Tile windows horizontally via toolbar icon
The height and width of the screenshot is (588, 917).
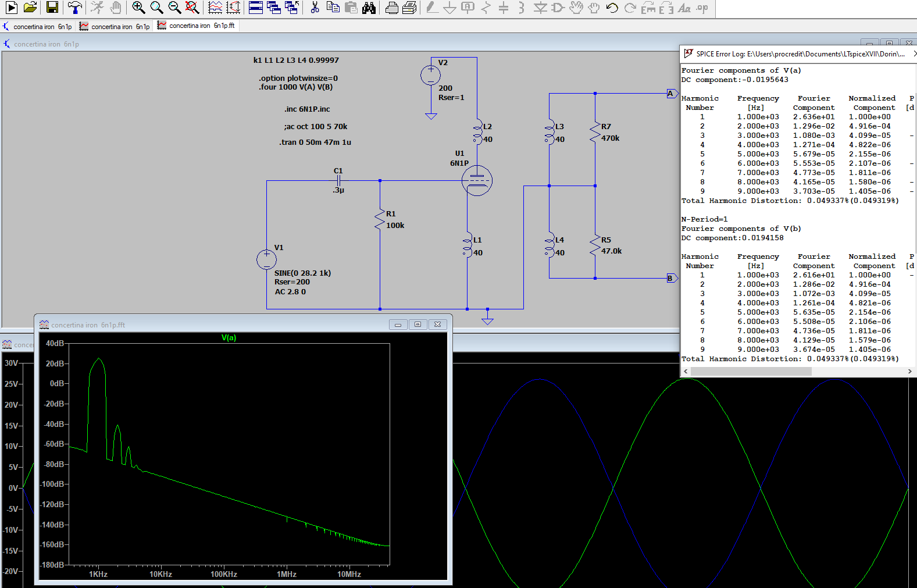(256, 8)
